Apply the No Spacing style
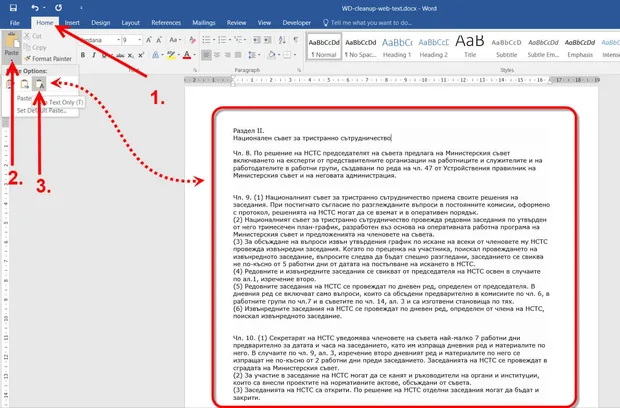This screenshot has width=620, height=408. pyautogui.click(x=360, y=46)
